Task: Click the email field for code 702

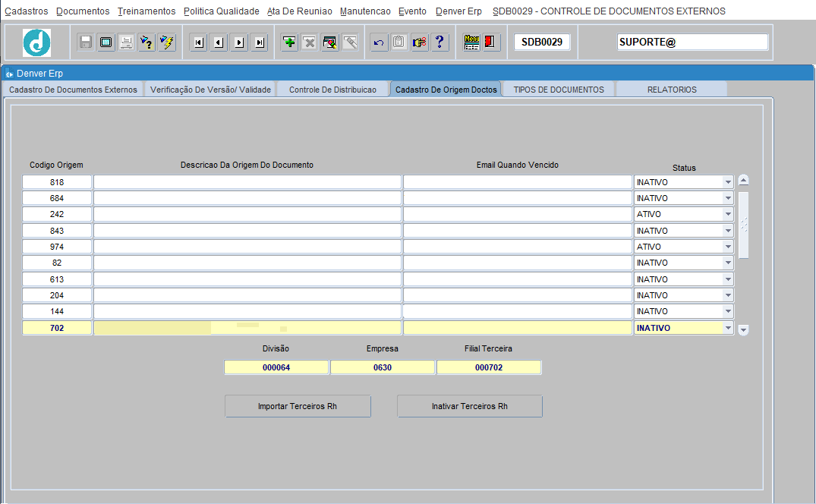Action: click(x=517, y=328)
